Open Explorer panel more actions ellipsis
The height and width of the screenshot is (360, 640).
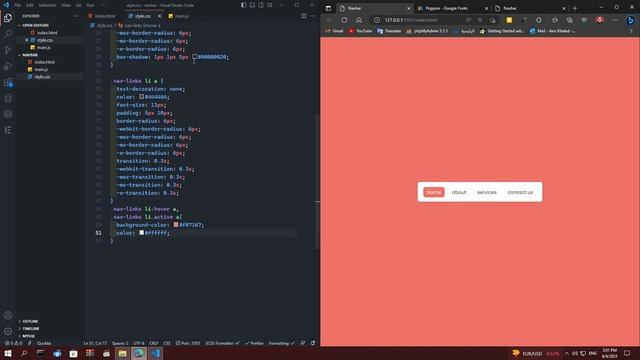point(76,16)
